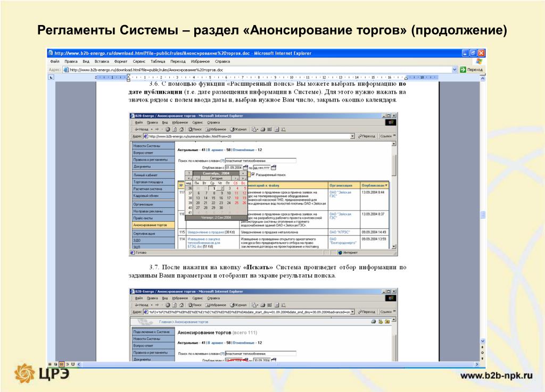Click Home icon in lower embedded browser toolbar

(181, 305)
